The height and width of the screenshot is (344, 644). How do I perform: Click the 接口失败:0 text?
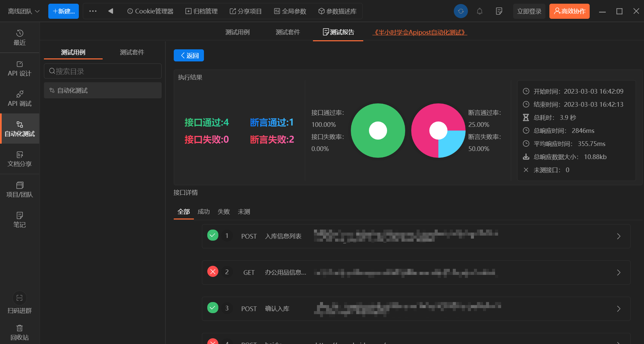coord(207,139)
